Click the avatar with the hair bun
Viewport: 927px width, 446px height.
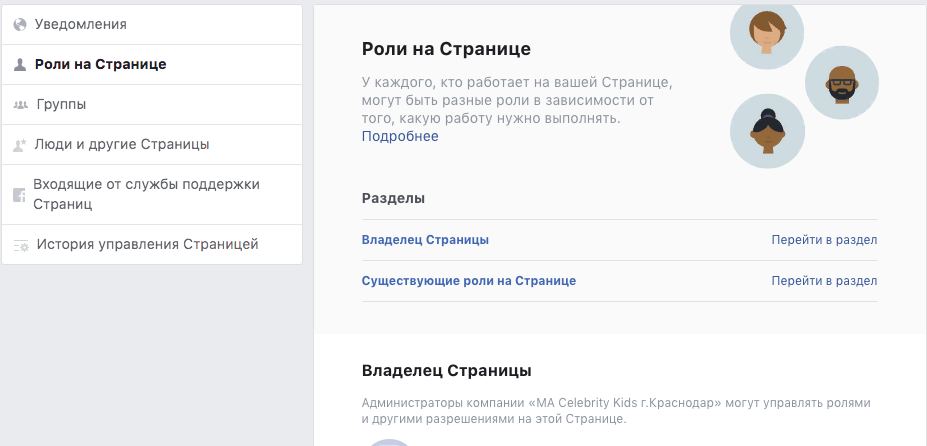click(x=767, y=131)
